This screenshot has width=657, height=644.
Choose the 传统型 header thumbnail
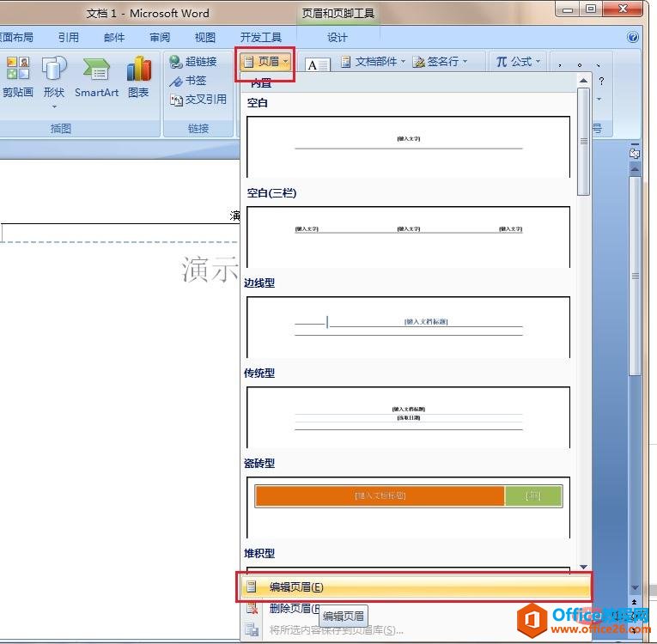(x=409, y=417)
